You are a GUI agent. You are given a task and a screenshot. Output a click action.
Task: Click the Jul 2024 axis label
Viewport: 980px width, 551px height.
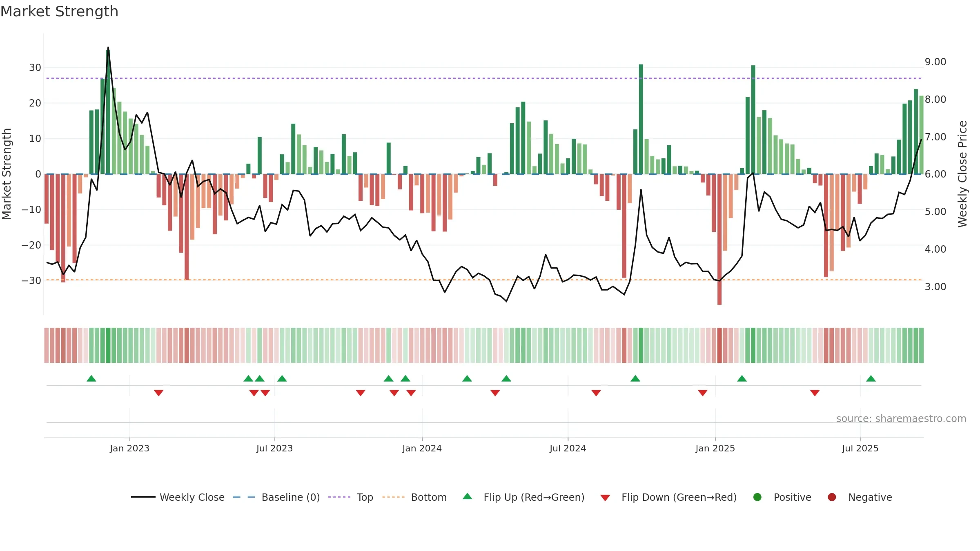pyautogui.click(x=568, y=448)
